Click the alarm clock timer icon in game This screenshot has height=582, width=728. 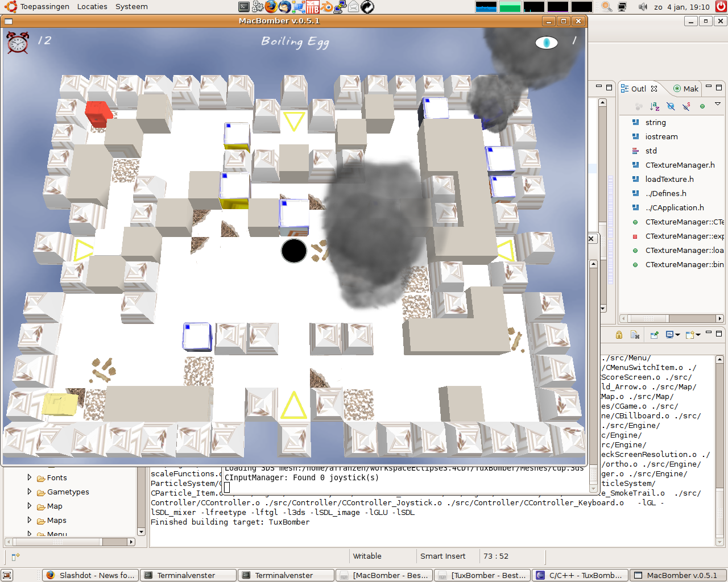click(18, 43)
